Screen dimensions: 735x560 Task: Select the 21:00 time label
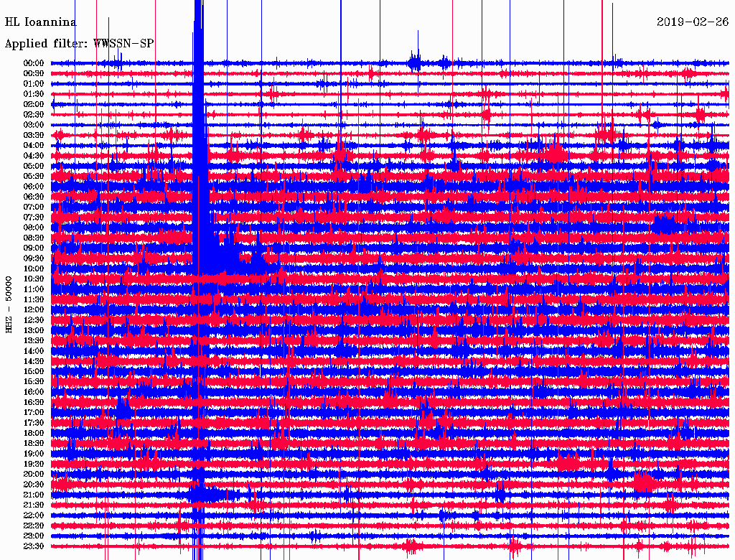point(34,495)
